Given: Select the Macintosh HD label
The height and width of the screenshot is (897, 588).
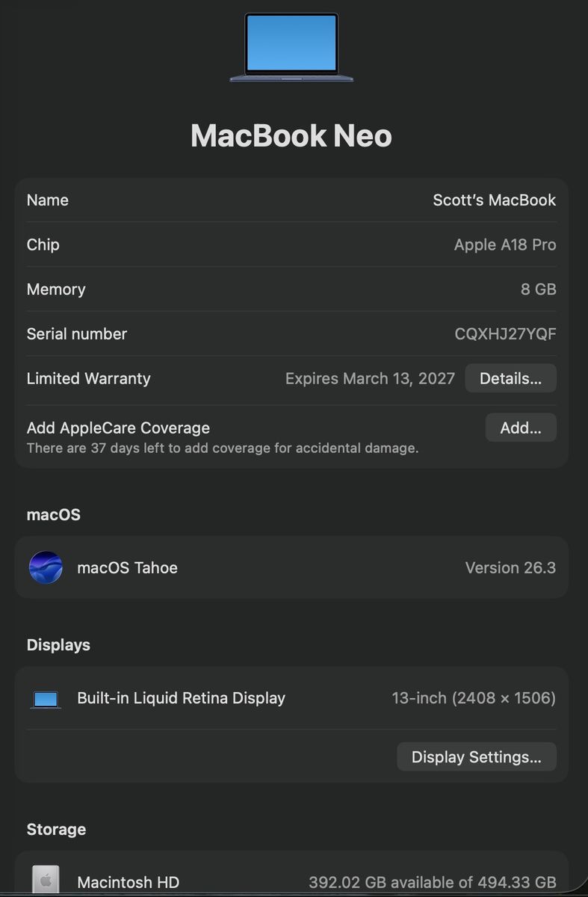Looking at the screenshot, I should (128, 882).
